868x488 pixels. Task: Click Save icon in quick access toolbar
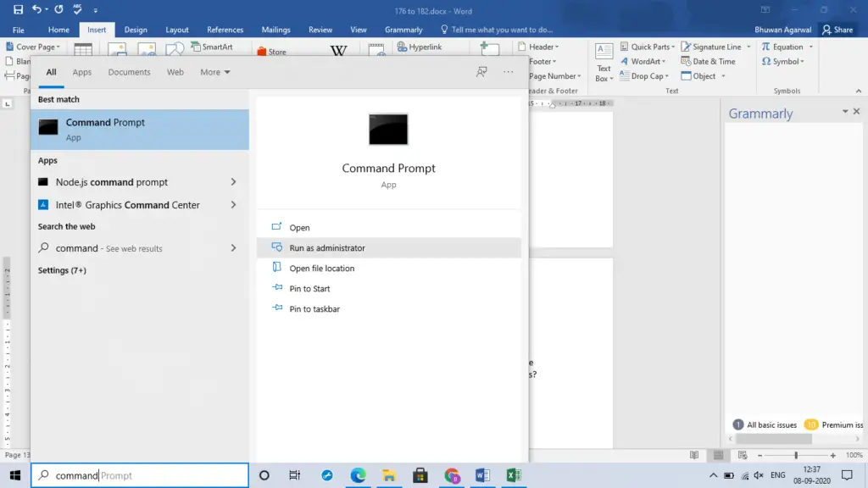tap(19, 9)
